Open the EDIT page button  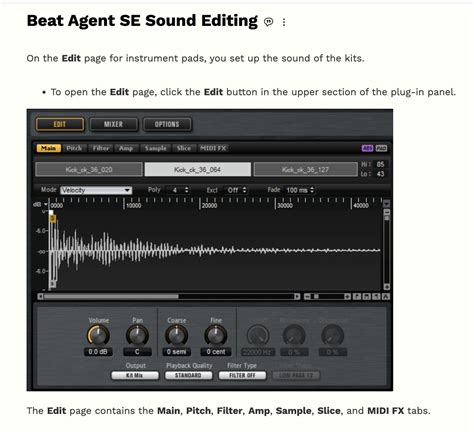[x=60, y=124]
